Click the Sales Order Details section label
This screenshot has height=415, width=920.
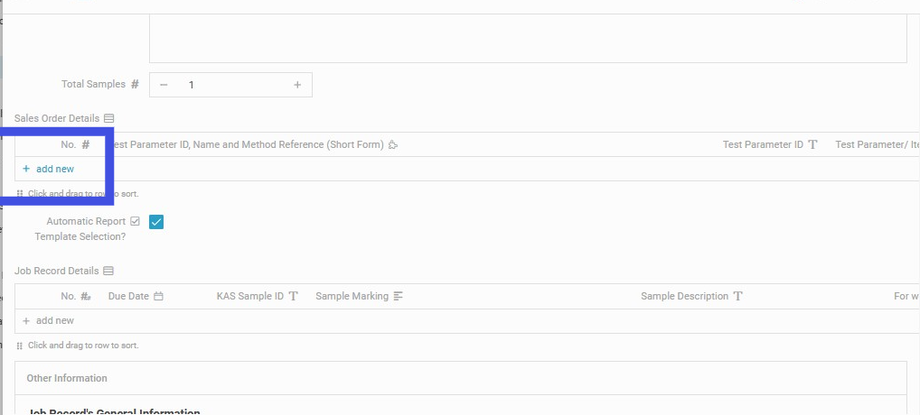tap(57, 119)
